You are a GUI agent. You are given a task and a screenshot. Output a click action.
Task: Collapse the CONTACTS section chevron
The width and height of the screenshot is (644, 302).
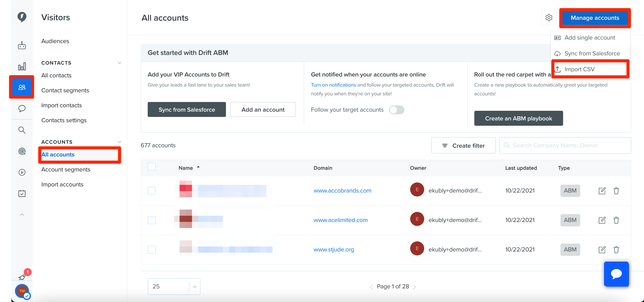pyautogui.click(x=120, y=63)
